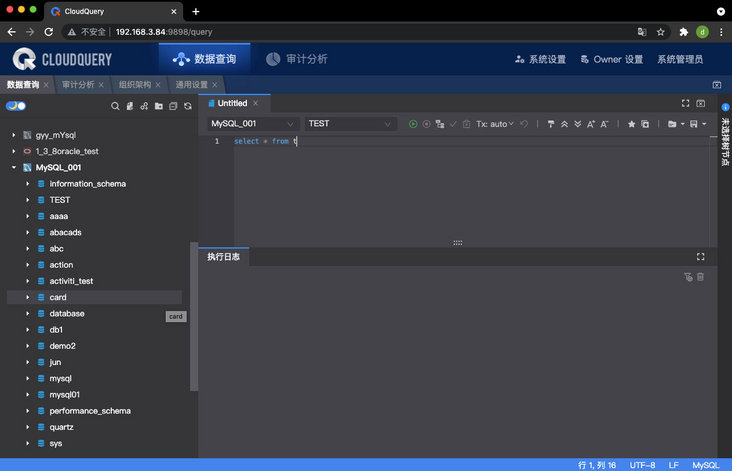This screenshot has height=471, width=732.
Task: Click the commit checkmark icon
Action: pyautogui.click(x=453, y=124)
